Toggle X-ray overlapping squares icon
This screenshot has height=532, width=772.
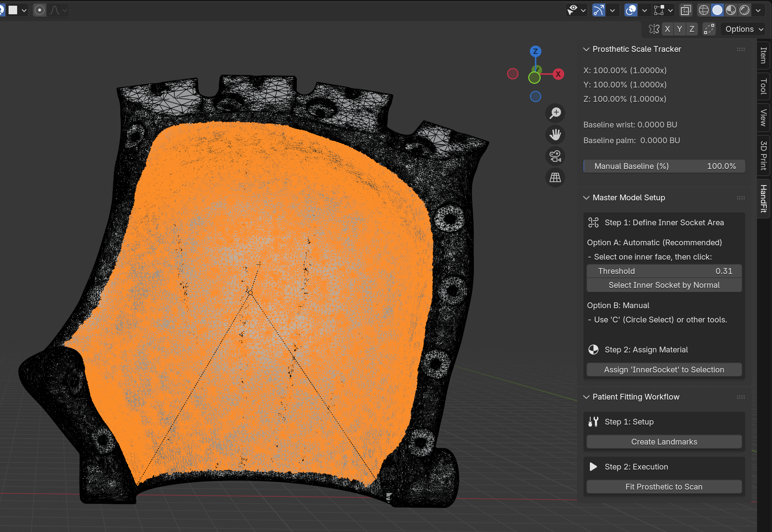pyautogui.click(x=686, y=10)
